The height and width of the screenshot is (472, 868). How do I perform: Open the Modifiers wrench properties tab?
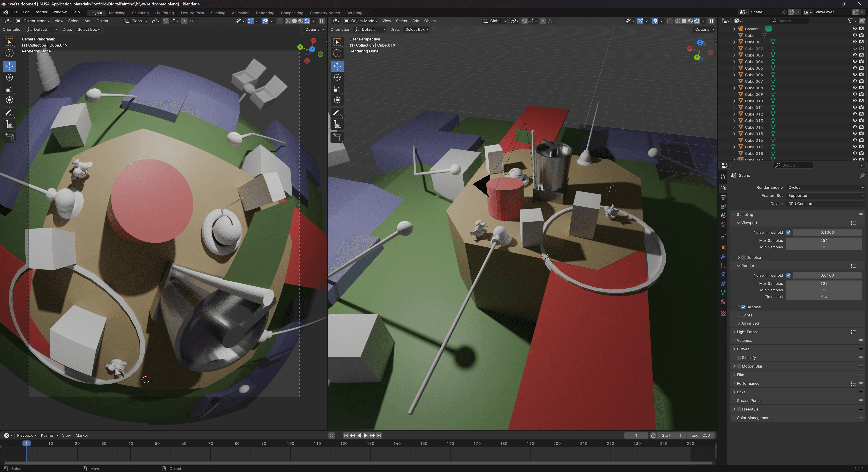tap(723, 256)
